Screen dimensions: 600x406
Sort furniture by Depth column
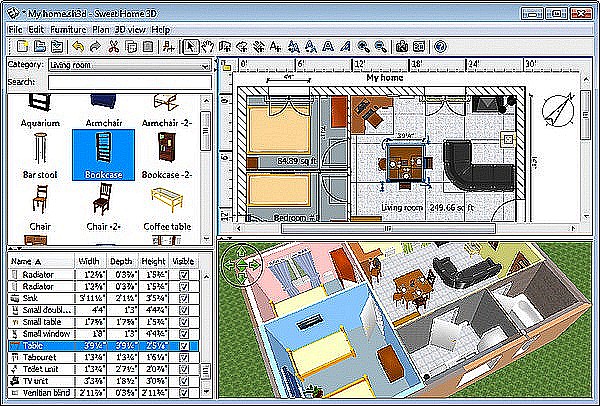click(x=122, y=261)
